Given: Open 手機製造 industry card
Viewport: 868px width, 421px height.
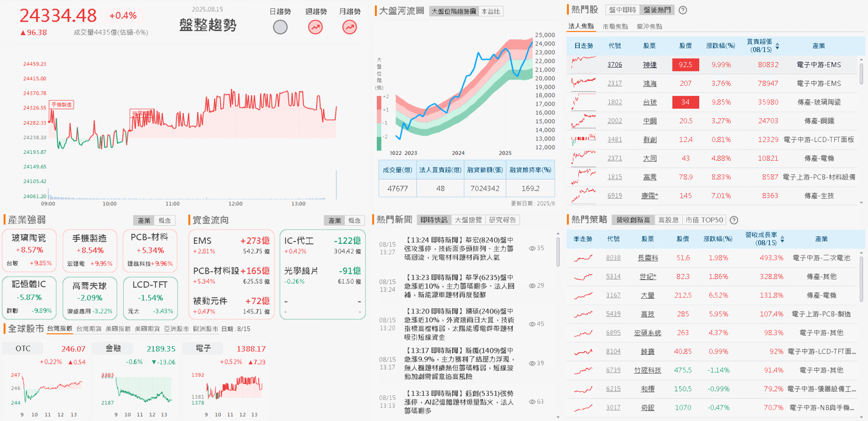Looking at the screenshot, I should click(89, 250).
